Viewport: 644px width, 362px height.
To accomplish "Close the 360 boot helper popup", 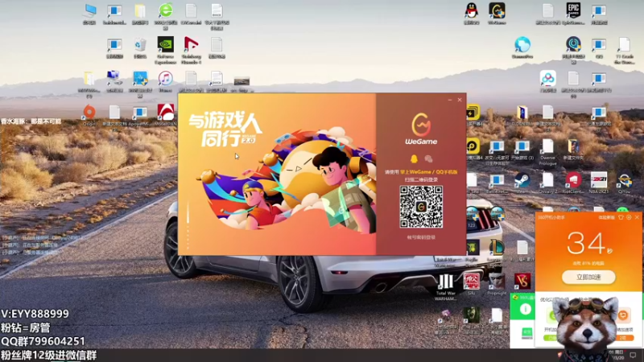I will click(x=637, y=217).
